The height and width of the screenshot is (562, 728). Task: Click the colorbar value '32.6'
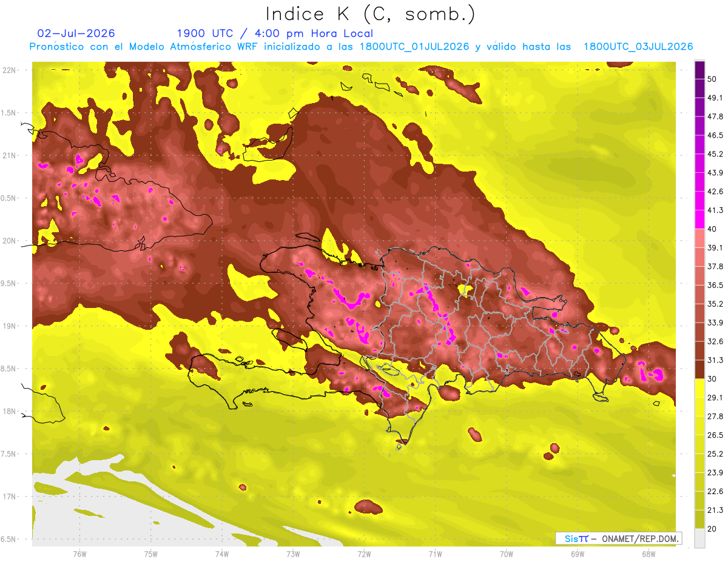tap(715, 341)
